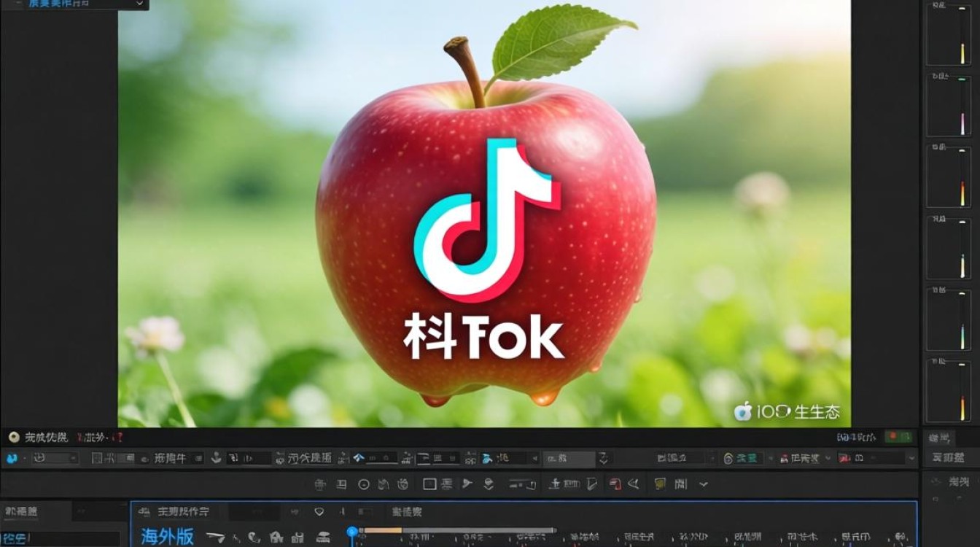Click the red marker icon in the lower toolbar
The width and height of the screenshot is (980, 547).
point(615,484)
